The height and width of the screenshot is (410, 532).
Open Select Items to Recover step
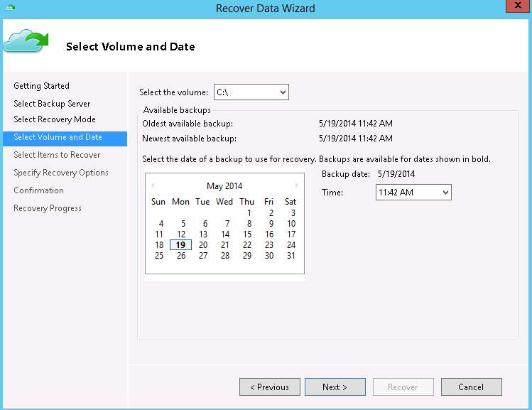[57, 155]
